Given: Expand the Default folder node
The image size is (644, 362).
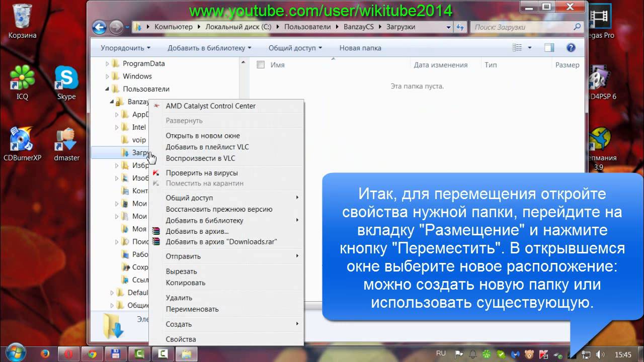Looking at the screenshot, I should click(112, 292).
